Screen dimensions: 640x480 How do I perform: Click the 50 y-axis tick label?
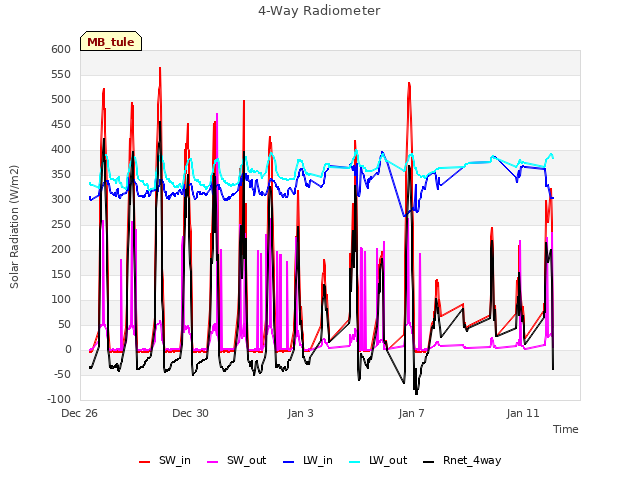point(65,325)
